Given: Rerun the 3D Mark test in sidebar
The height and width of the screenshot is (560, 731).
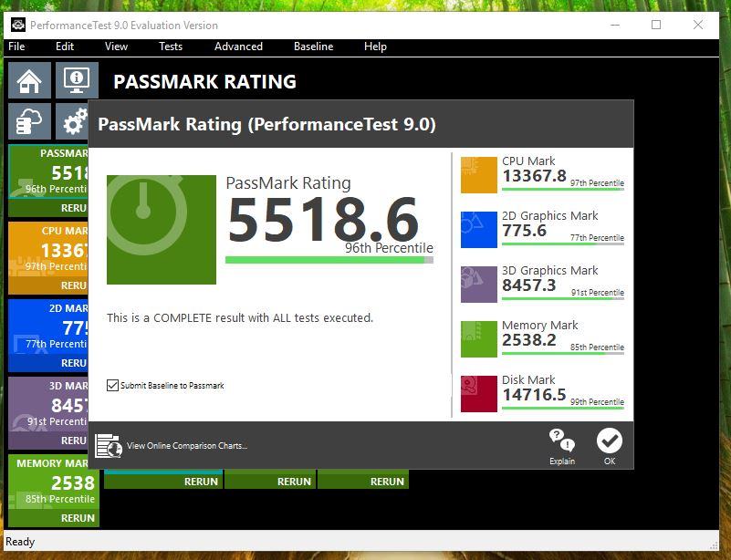Looking at the screenshot, I should (48, 441).
